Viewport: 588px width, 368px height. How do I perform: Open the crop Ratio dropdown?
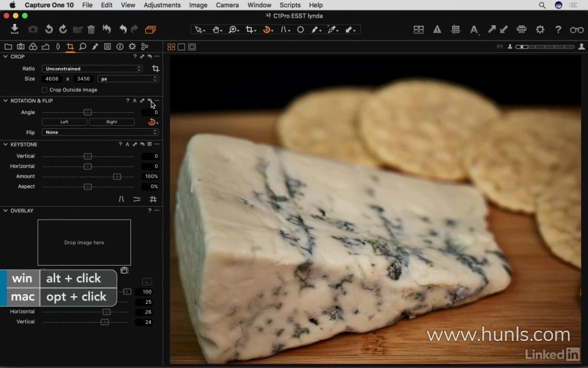click(x=92, y=69)
